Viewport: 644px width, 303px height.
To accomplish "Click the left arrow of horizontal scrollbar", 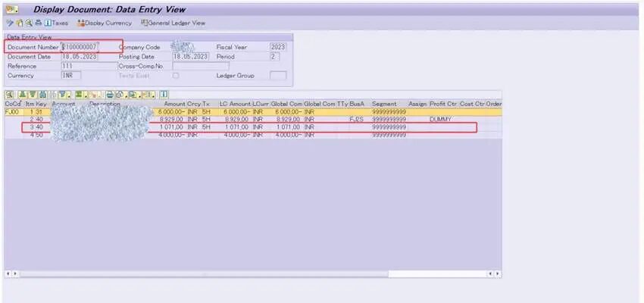I will 8,273.
